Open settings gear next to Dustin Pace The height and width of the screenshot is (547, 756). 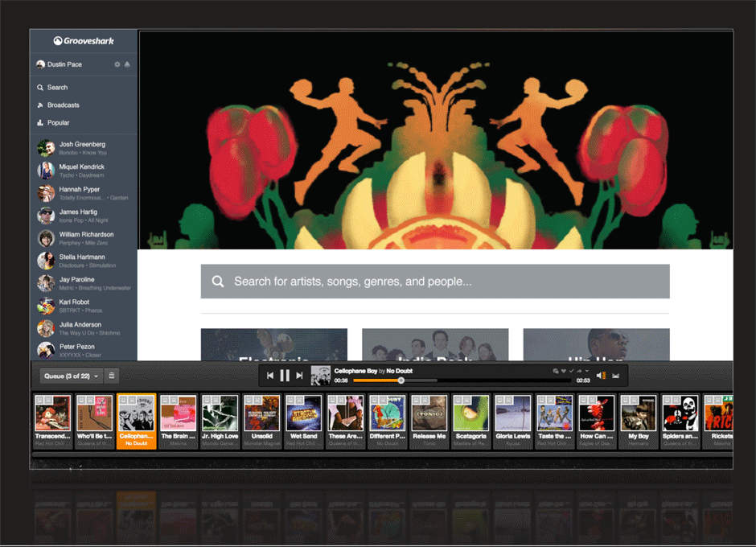click(117, 64)
